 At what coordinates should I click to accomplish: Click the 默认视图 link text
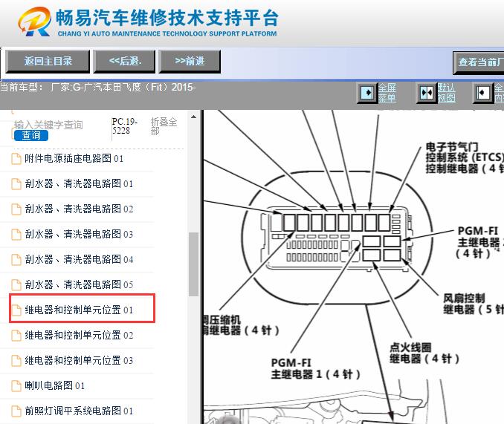coord(446,93)
